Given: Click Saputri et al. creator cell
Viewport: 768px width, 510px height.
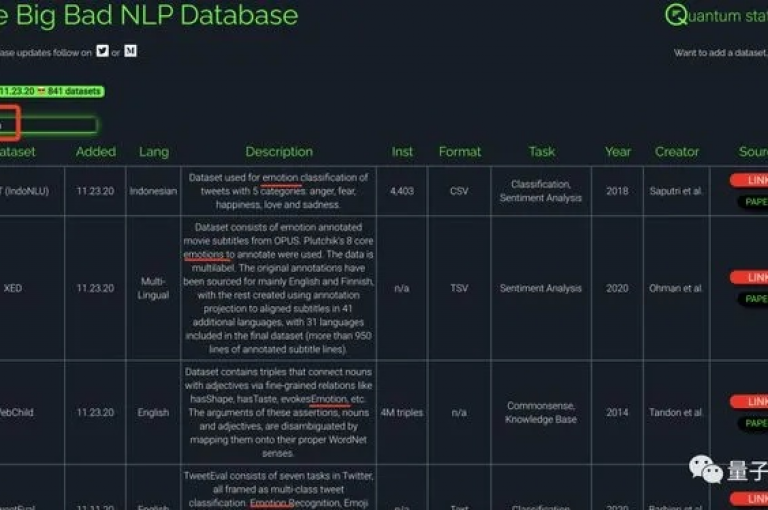Looking at the screenshot, I should (x=676, y=191).
